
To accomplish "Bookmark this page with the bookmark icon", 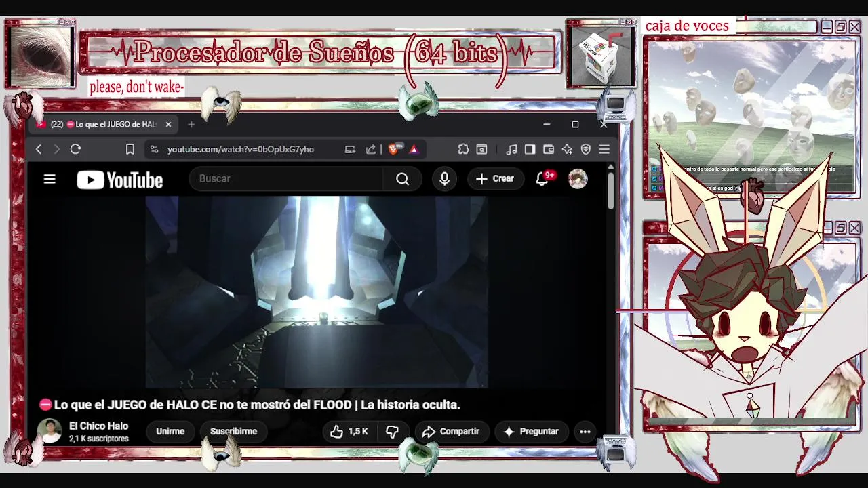I will [130, 149].
